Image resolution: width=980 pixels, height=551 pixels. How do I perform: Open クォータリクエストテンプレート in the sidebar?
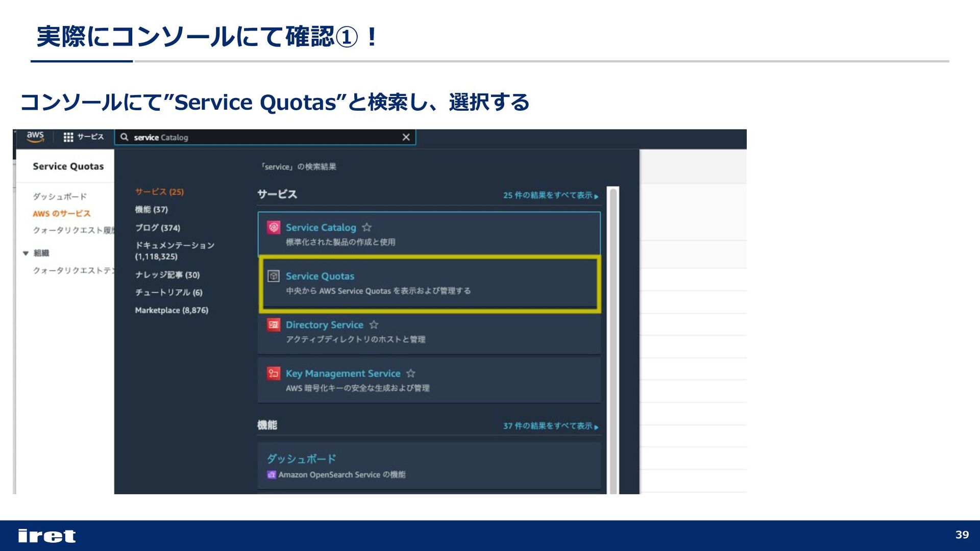click(x=73, y=270)
